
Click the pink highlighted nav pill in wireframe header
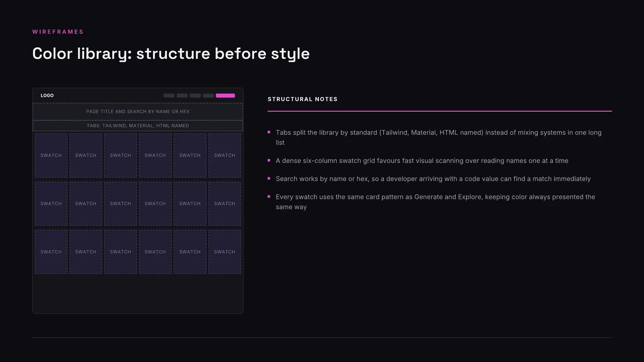point(225,96)
